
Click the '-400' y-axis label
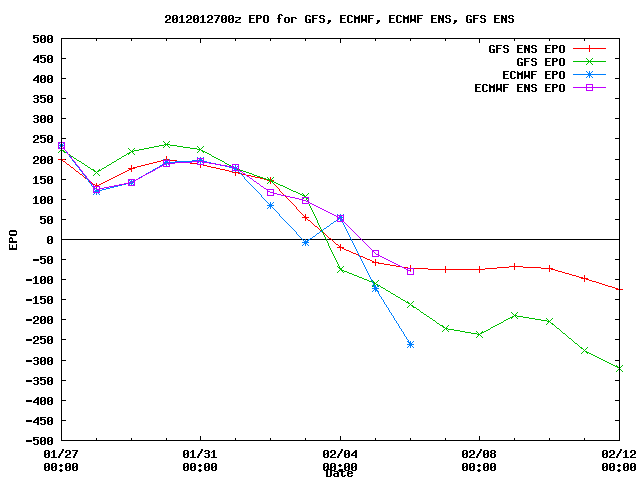(40, 401)
